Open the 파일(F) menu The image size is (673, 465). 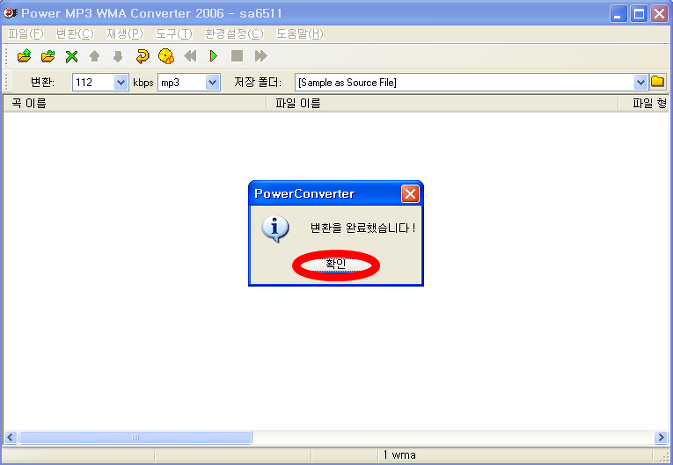click(26, 34)
